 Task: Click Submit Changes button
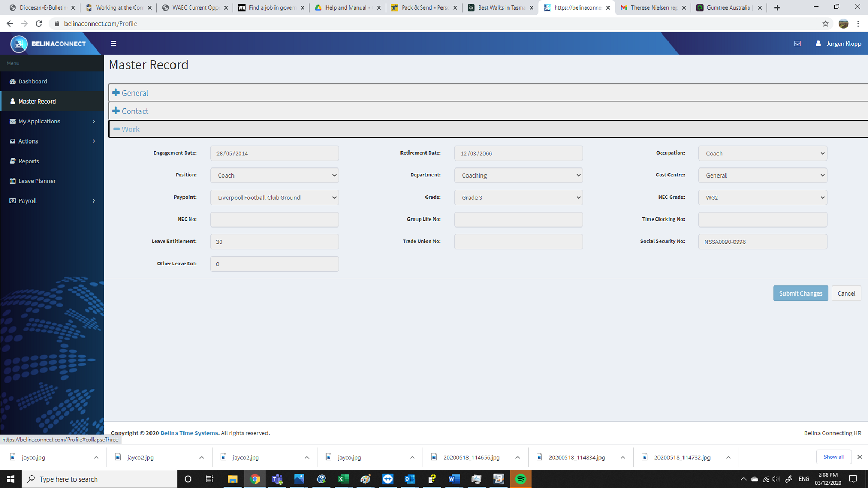pos(800,293)
